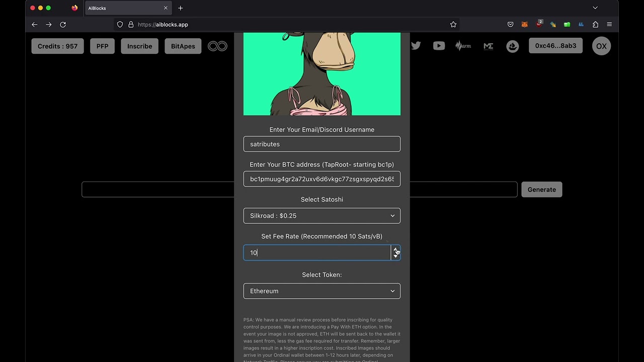Click the aiblocks.app address bar URL
The image size is (644, 362).
pos(163,24)
